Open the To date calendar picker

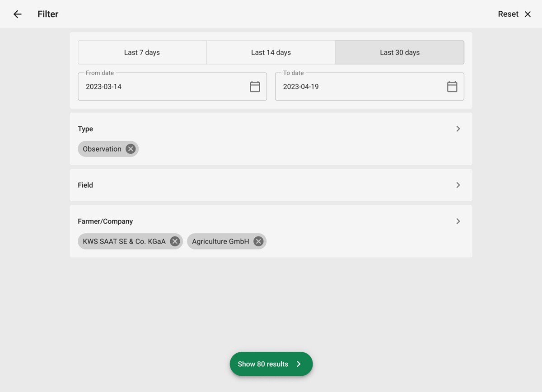click(452, 86)
